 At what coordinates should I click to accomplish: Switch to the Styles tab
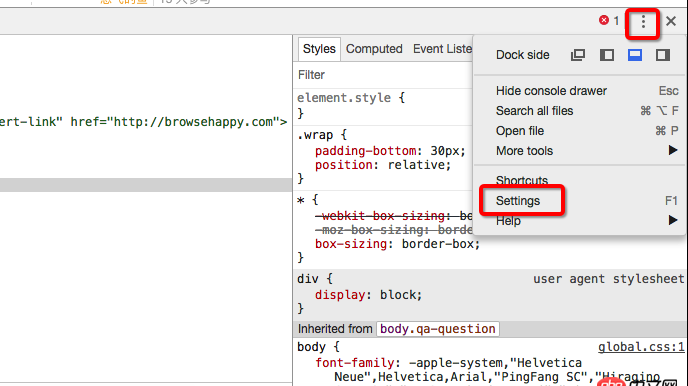click(319, 49)
